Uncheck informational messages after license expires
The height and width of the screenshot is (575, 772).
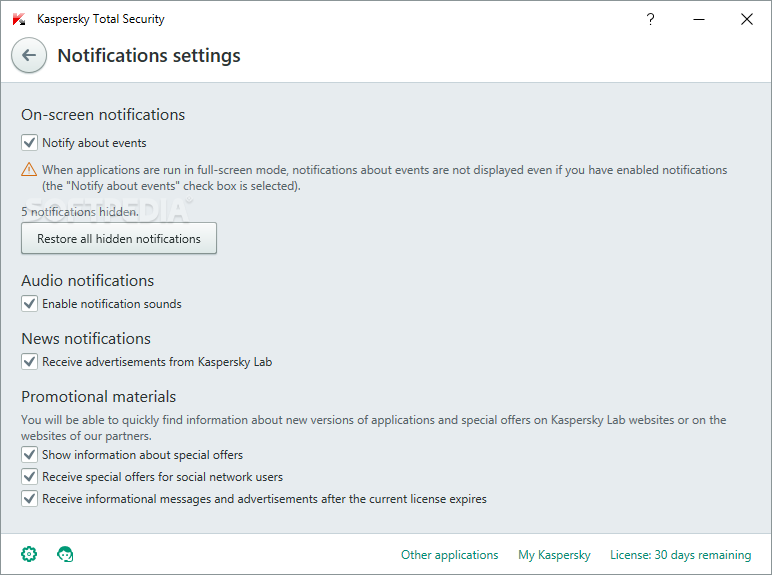click(x=29, y=499)
